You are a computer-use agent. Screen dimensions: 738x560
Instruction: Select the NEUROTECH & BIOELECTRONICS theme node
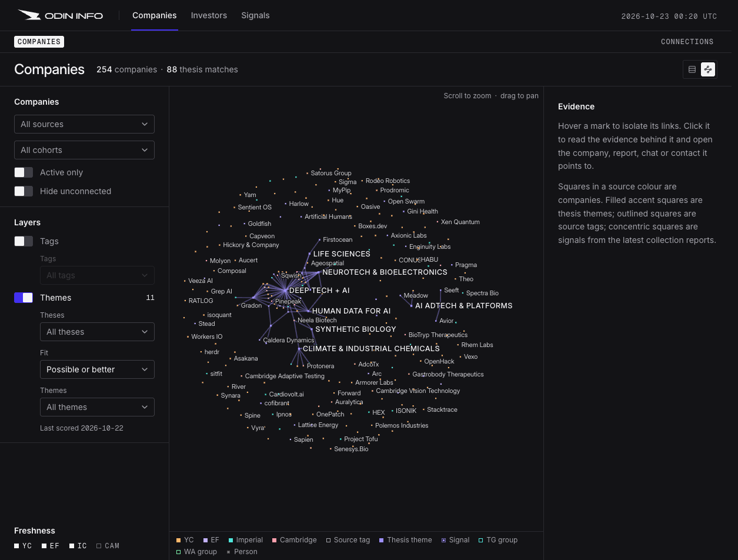pos(319,272)
